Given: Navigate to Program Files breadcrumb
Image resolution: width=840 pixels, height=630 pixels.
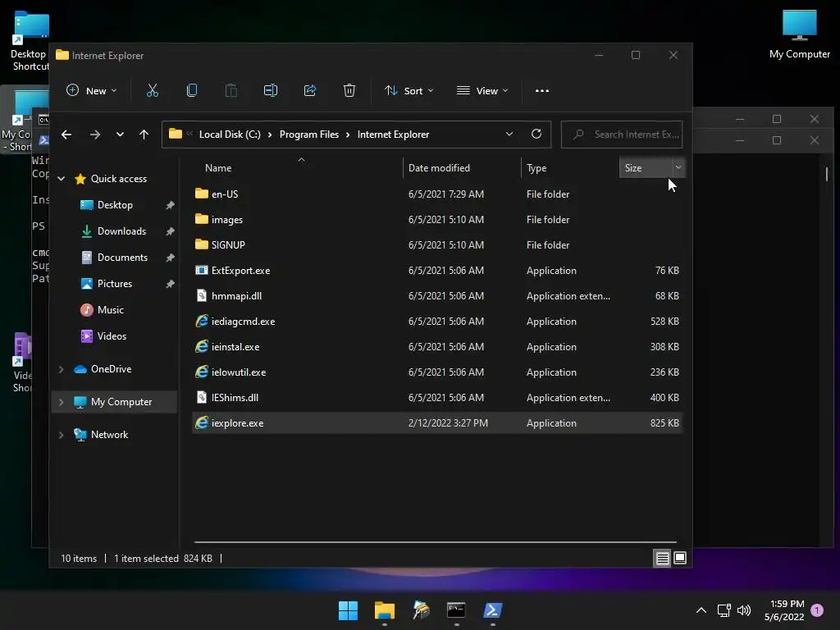Looking at the screenshot, I should point(309,135).
